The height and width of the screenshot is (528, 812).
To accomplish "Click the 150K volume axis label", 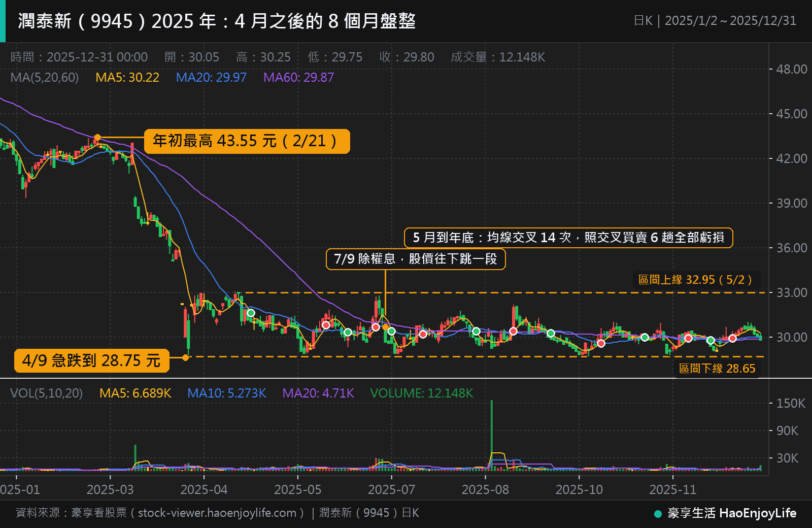I will (x=790, y=403).
